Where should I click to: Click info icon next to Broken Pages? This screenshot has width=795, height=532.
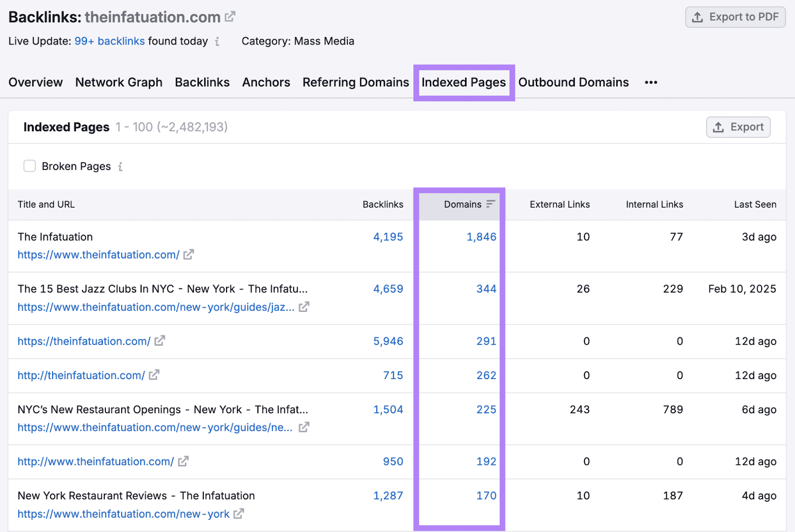pyautogui.click(x=120, y=167)
